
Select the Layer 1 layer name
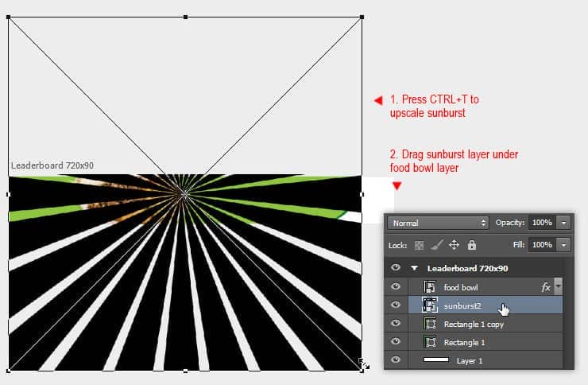point(470,361)
